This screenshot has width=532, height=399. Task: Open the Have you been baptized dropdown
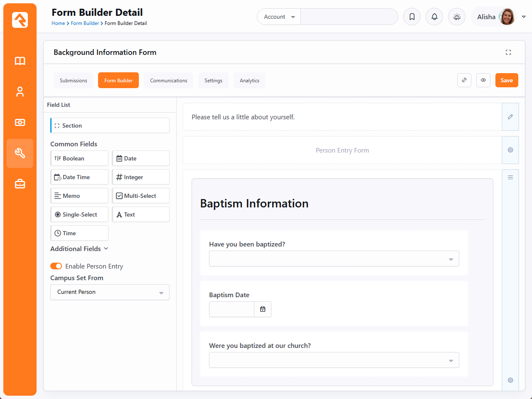[x=334, y=259]
